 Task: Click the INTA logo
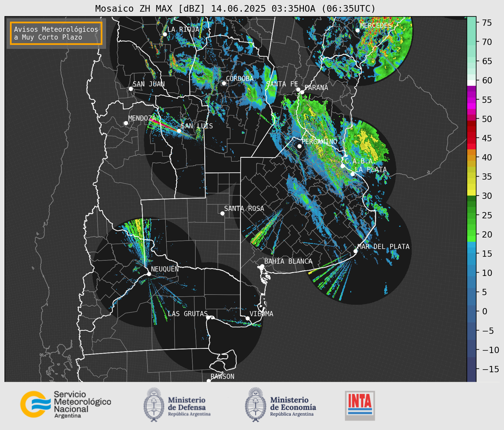(x=360, y=405)
